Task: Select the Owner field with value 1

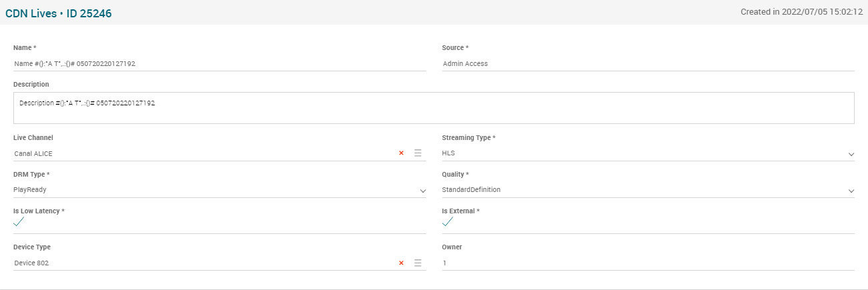Action: tap(647, 263)
